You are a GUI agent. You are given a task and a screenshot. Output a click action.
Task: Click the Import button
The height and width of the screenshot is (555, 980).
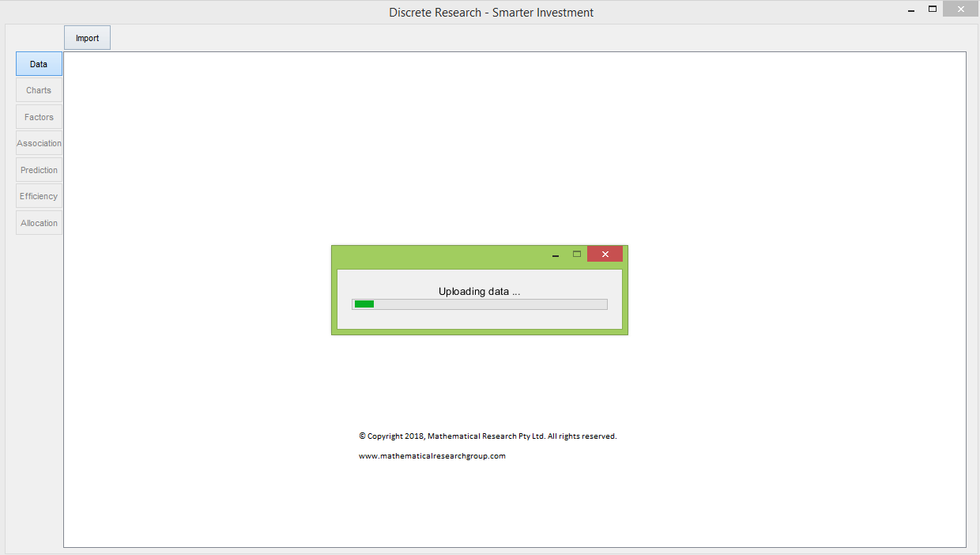[x=87, y=38]
